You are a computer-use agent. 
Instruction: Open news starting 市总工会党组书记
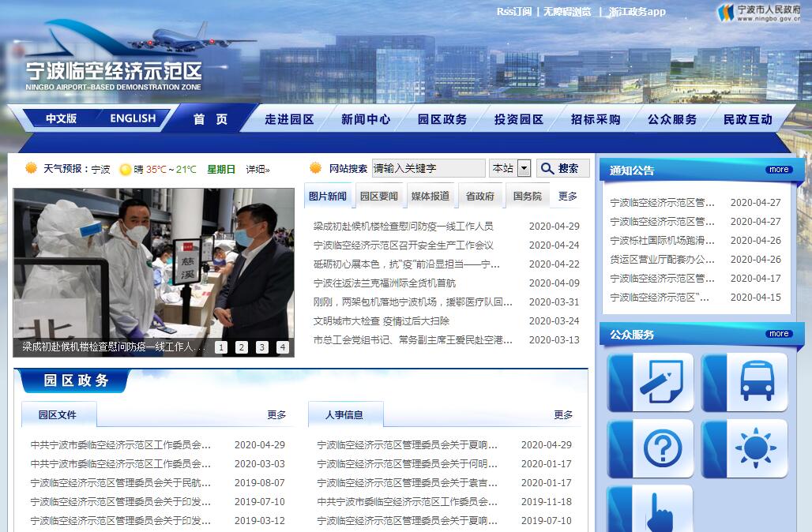click(x=413, y=340)
